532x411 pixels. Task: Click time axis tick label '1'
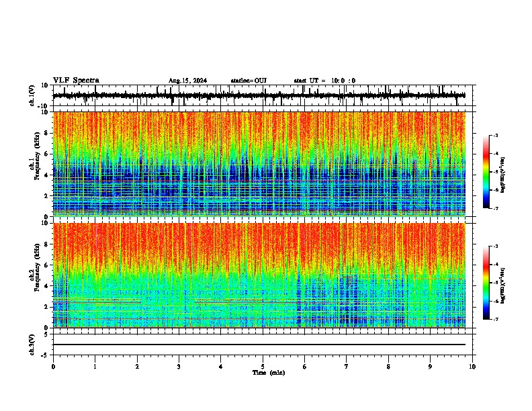click(x=95, y=367)
